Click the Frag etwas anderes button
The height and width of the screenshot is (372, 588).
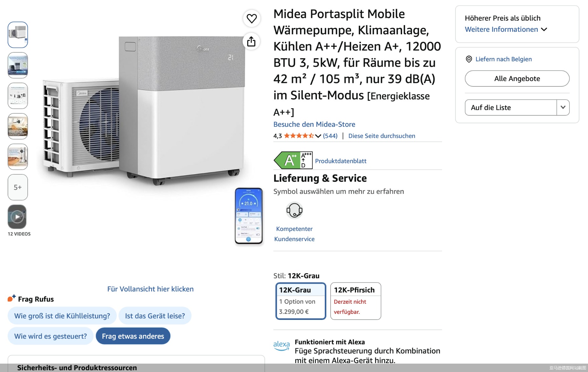pos(133,336)
